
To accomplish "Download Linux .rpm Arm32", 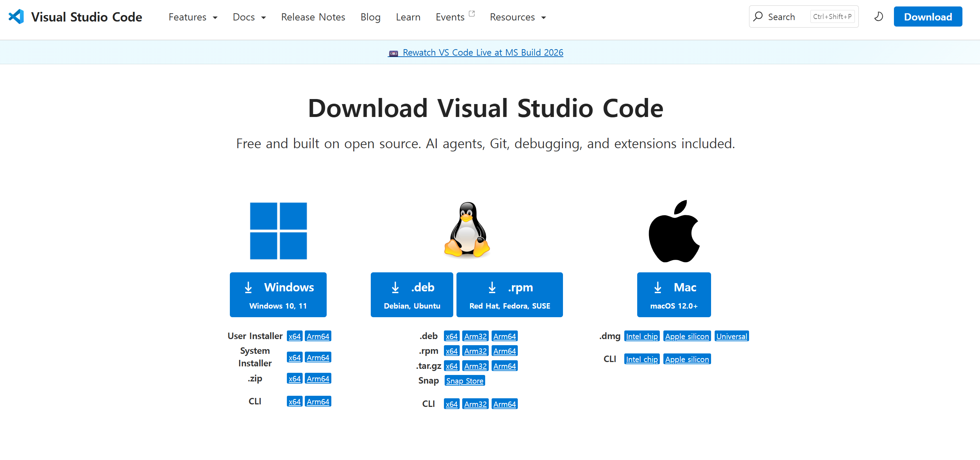I will tap(475, 351).
